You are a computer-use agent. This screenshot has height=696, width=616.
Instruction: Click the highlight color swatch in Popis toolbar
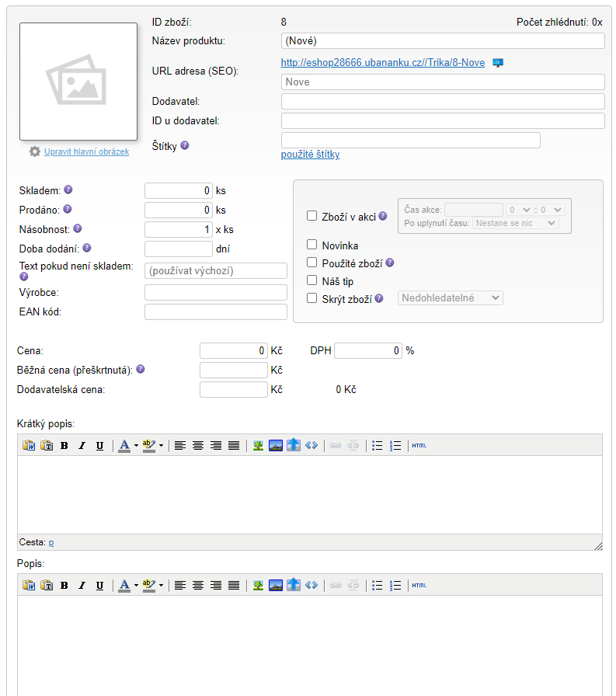pos(148,586)
